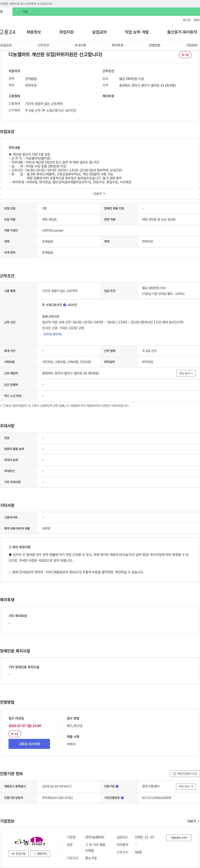Click the D-12 badge beside job title
This screenshot has width=200, height=868.
(x=185, y=55)
